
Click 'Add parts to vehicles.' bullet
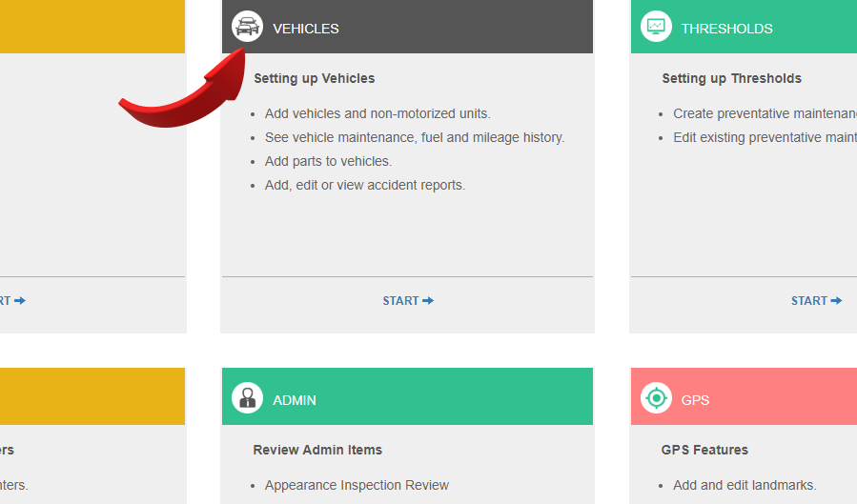tap(329, 162)
